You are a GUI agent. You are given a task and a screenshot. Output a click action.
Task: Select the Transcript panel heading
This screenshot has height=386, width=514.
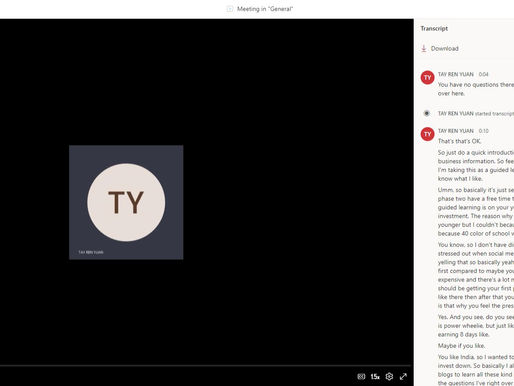[434, 29]
